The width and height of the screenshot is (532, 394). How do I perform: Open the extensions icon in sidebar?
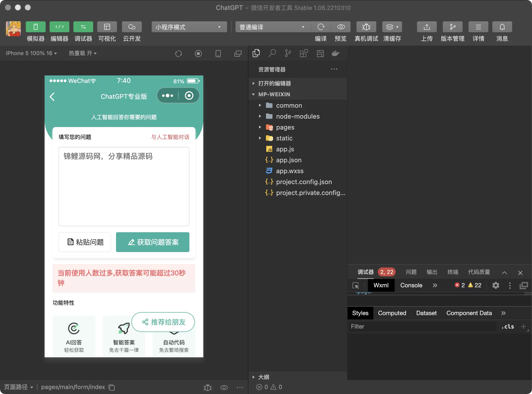(304, 53)
